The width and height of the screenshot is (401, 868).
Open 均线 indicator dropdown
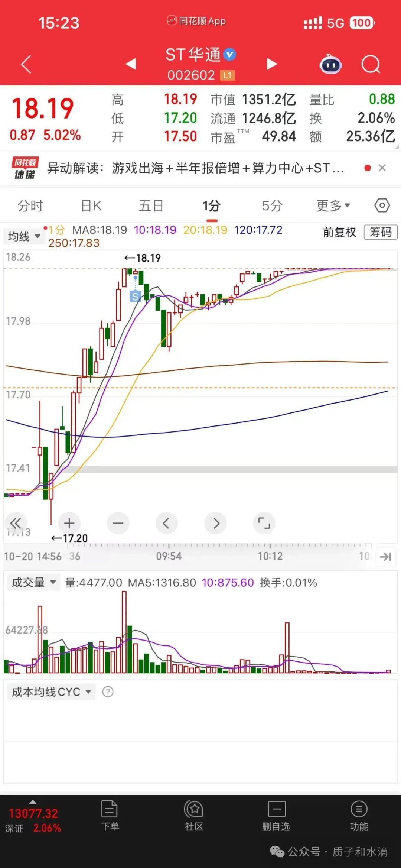24,236
